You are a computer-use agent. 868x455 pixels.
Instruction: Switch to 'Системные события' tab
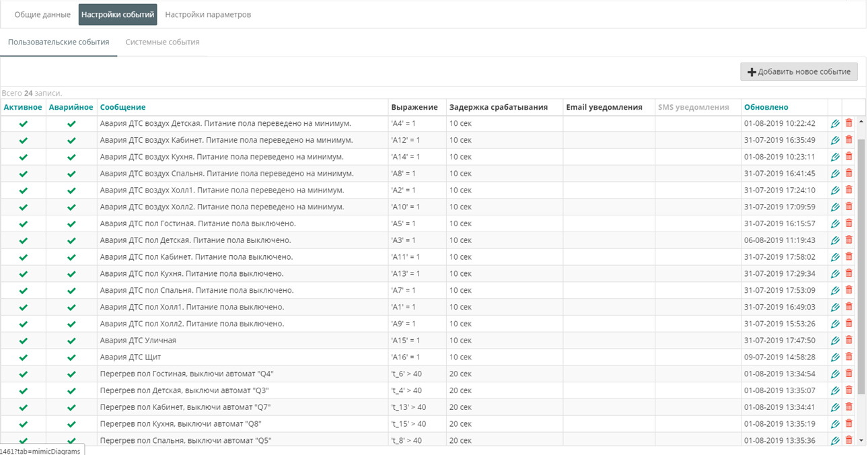pos(162,42)
